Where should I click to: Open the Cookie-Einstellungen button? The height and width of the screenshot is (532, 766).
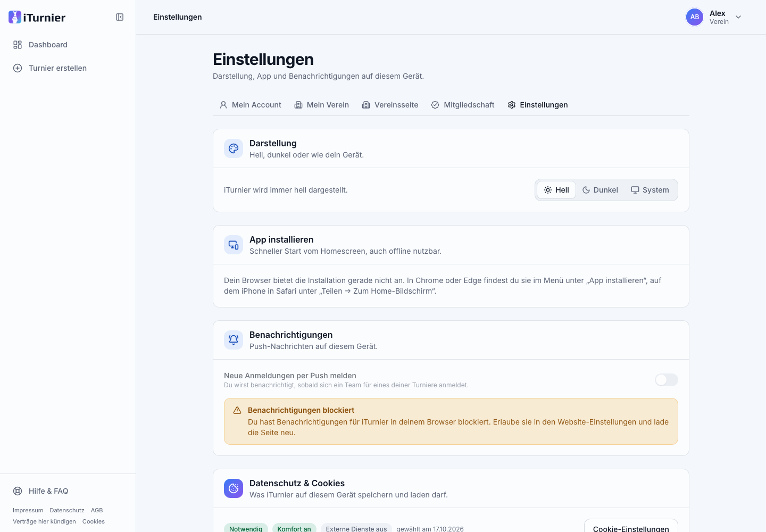pyautogui.click(x=631, y=526)
